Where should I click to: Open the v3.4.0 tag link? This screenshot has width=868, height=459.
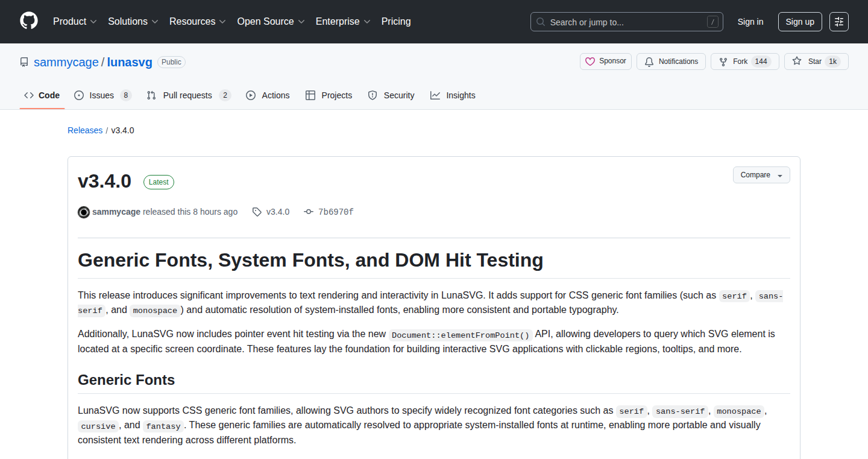coord(278,212)
